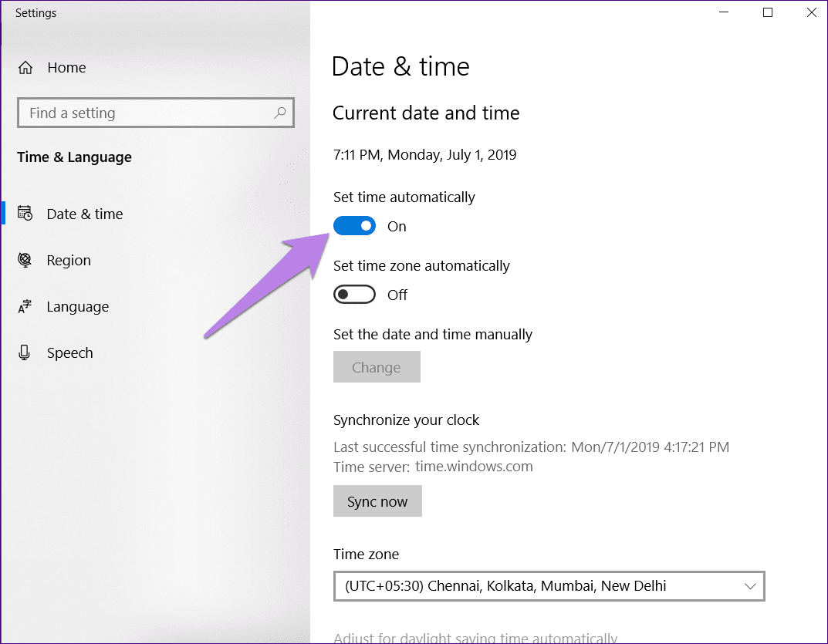Click the Synchronize your clock label
Screen dimensions: 828x644
[x=406, y=420]
